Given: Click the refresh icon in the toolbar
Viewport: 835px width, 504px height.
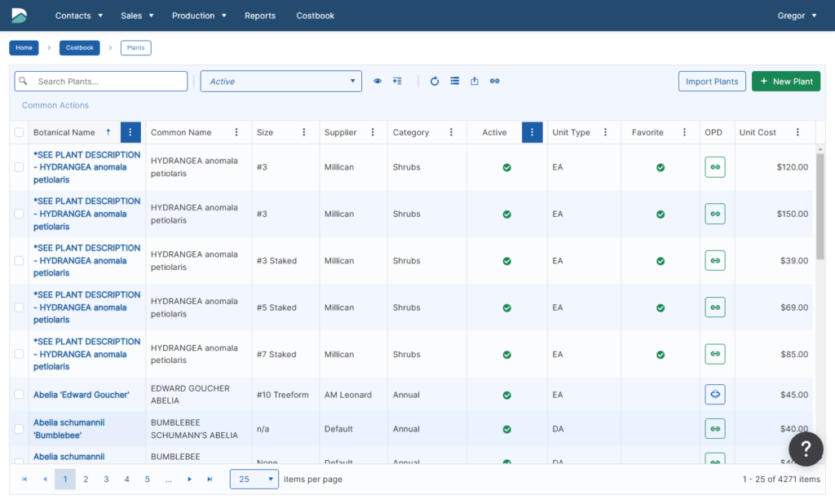Looking at the screenshot, I should [x=435, y=81].
